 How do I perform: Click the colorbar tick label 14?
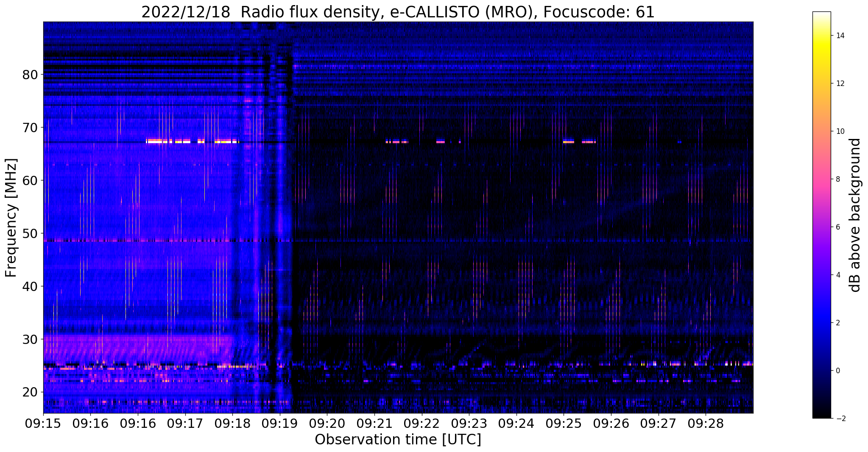coord(839,36)
